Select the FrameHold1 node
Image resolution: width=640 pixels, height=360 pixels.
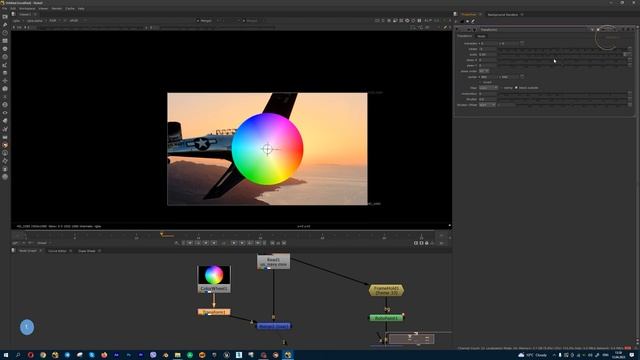point(386,290)
